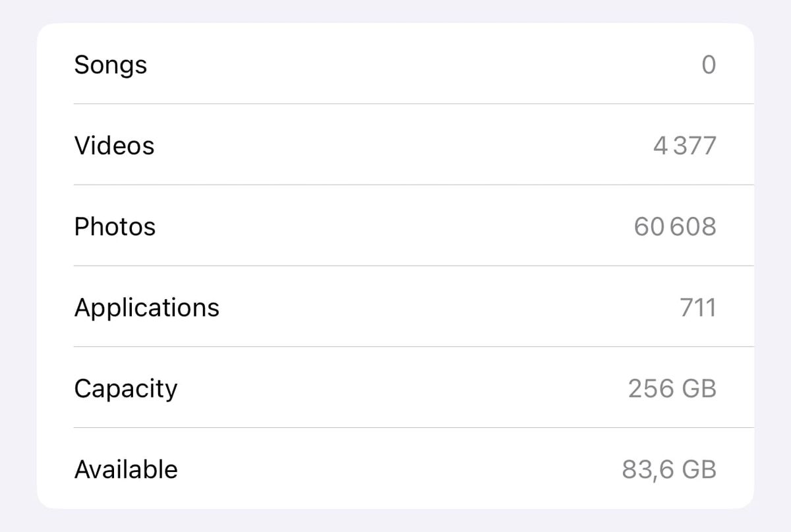Viewport: 791px width, 532px height.
Task: Click the Videos label text
Action: (x=115, y=145)
